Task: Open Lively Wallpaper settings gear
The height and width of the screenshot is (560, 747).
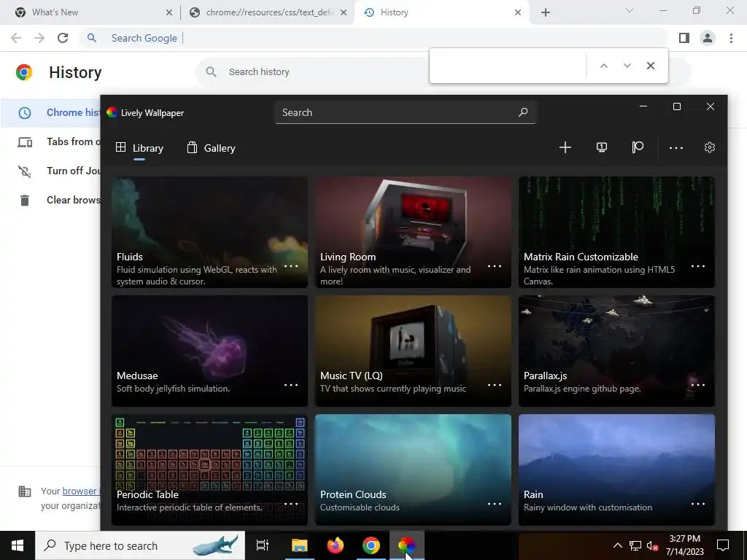Action: 710,147
